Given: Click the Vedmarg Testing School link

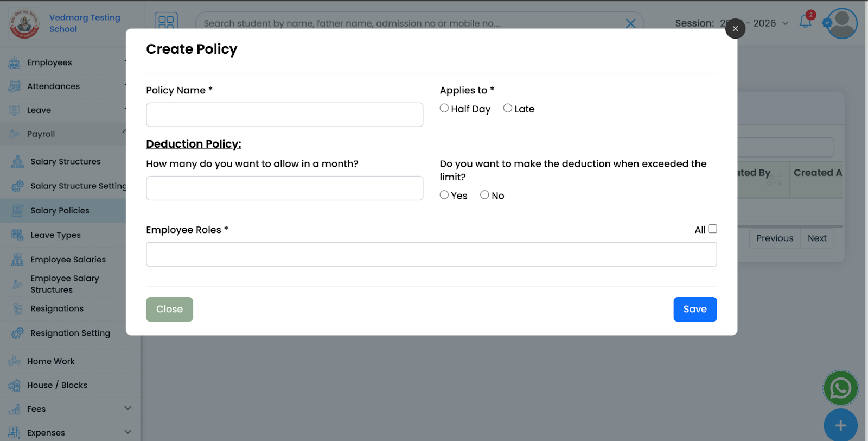Looking at the screenshot, I should (85, 23).
